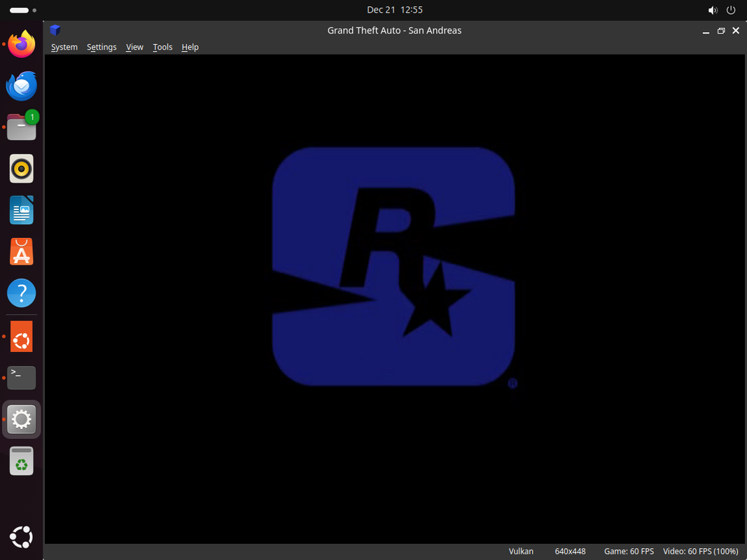The image size is (747, 560).
Task: Open LibreOffice Writer from the dock
Action: (22, 210)
